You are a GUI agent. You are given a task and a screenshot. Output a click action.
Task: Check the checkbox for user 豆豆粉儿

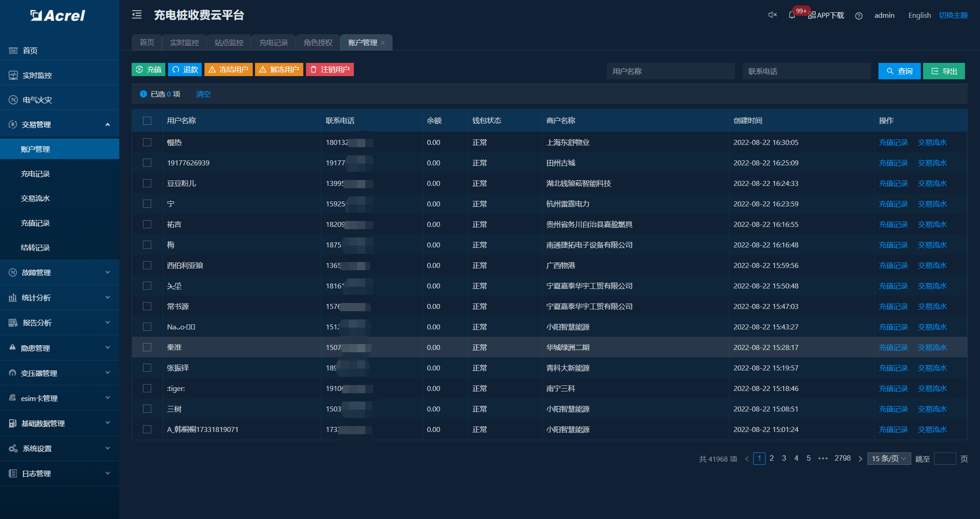pyautogui.click(x=147, y=183)
